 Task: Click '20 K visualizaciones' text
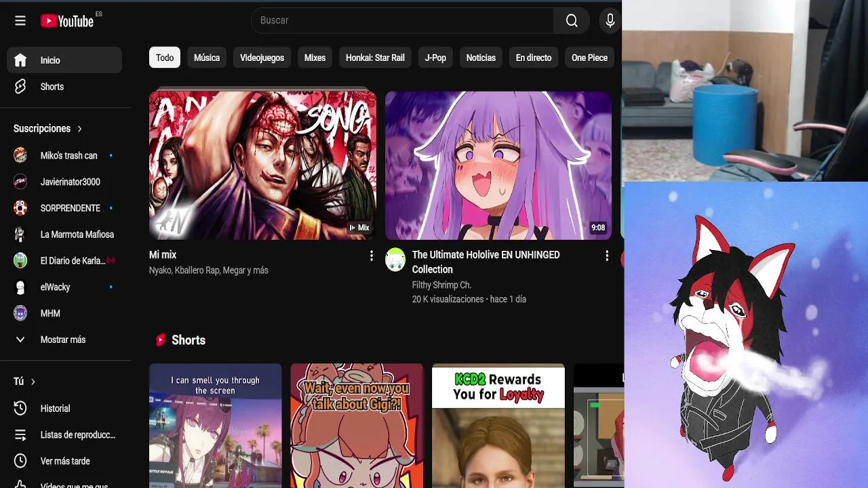pyautogui.click(x=448, y=299)
